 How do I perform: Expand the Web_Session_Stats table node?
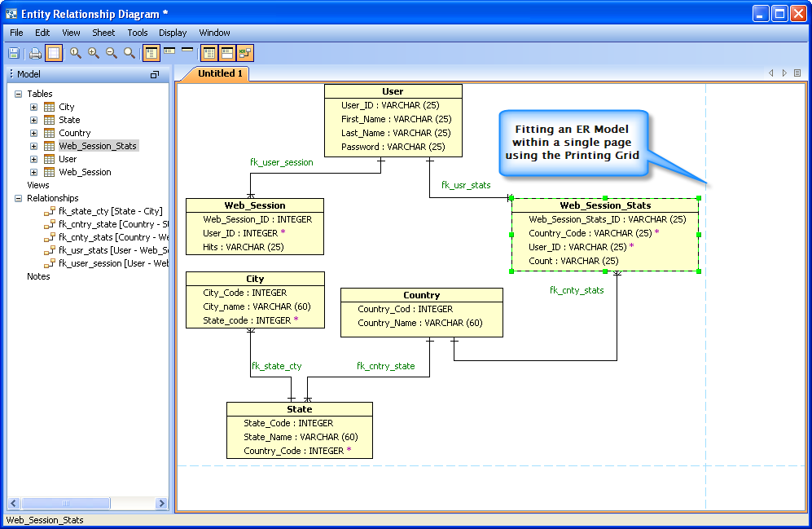point(33,146)
